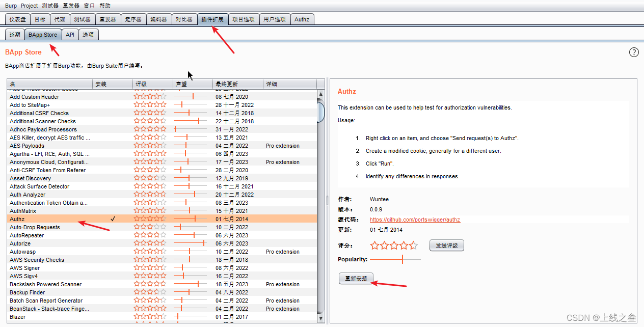The width and height of the screenshot is (644, 327).
Task: Switch to the 用户选项 tab
Action: click(275, 19)
